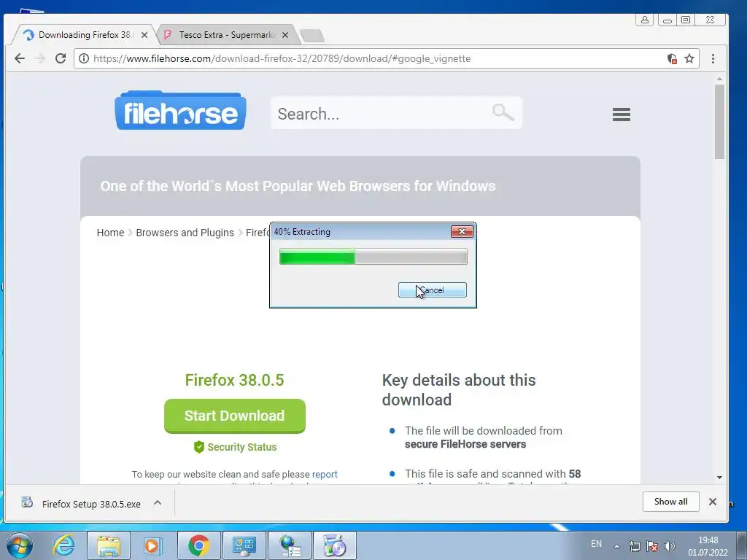Click the green Security Status shield
The height and width of the screenshot is (560, 747).
pyautogui.click(x=199, y=447)
